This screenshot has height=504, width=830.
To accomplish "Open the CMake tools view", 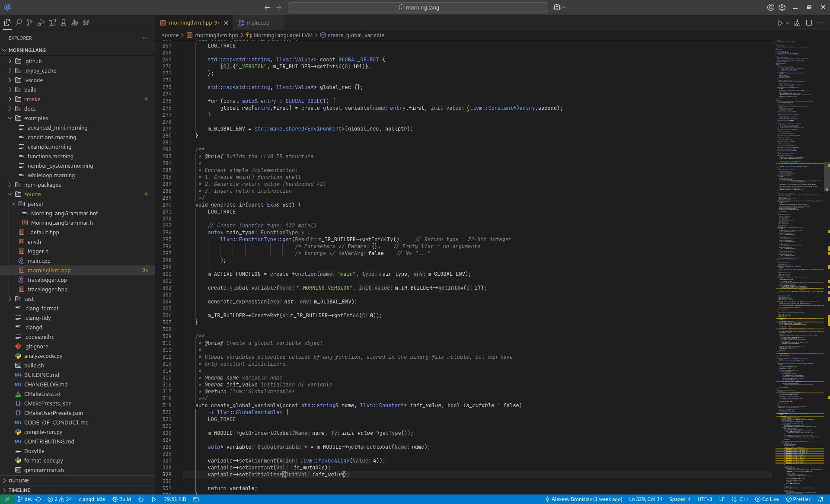I will tap(75, 22).
